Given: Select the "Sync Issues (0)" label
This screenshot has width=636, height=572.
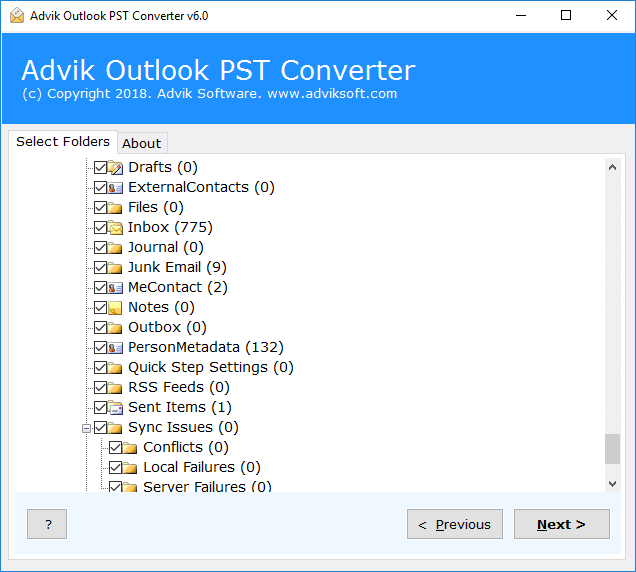Looking at the screenshot, I should [x=183, y=427].
